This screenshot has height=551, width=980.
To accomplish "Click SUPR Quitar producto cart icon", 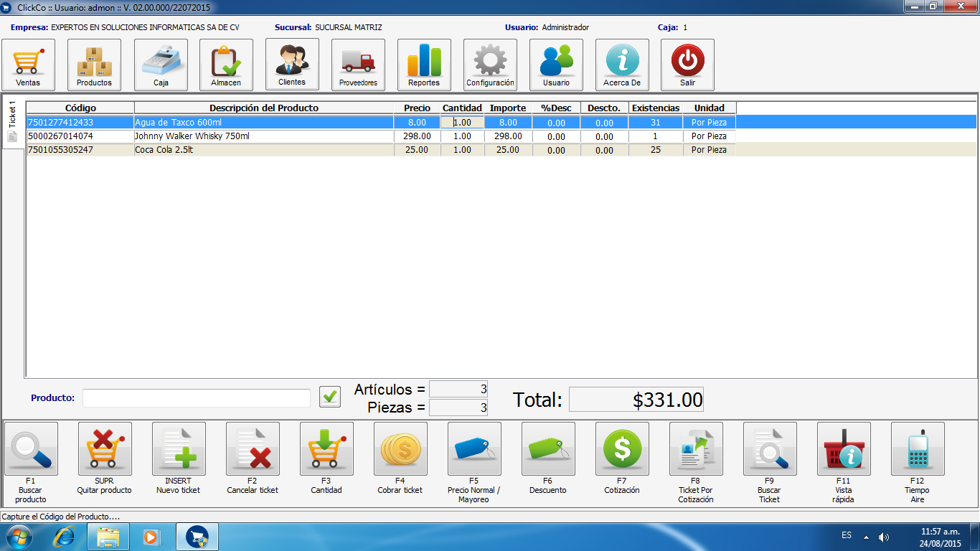I will [105, 448].
